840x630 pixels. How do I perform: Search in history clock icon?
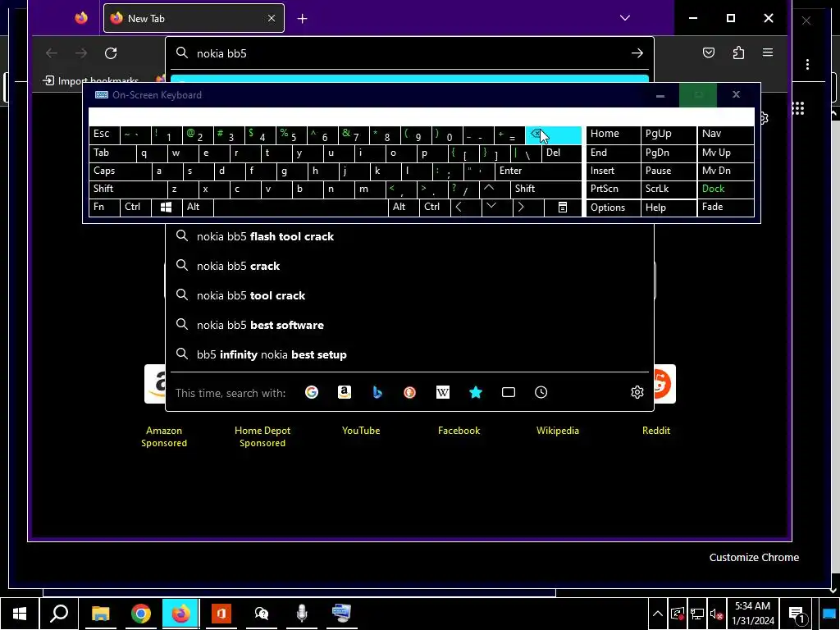coord(541,392)
